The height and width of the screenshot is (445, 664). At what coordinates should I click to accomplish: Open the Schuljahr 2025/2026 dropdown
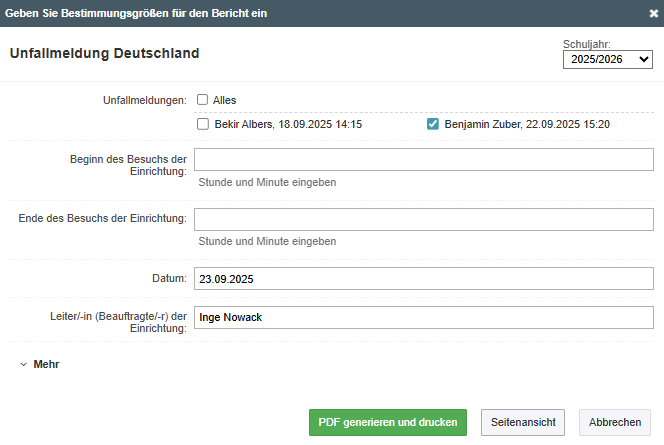tap(608, 59)
